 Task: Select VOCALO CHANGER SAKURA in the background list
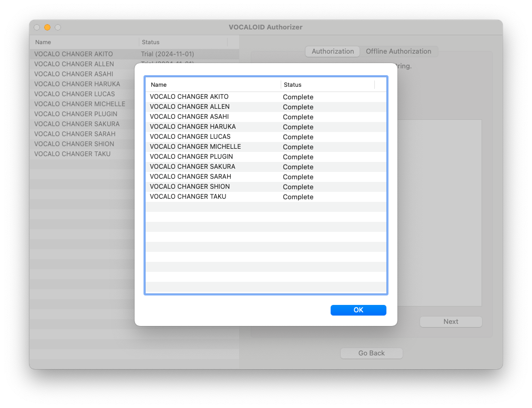77,124
